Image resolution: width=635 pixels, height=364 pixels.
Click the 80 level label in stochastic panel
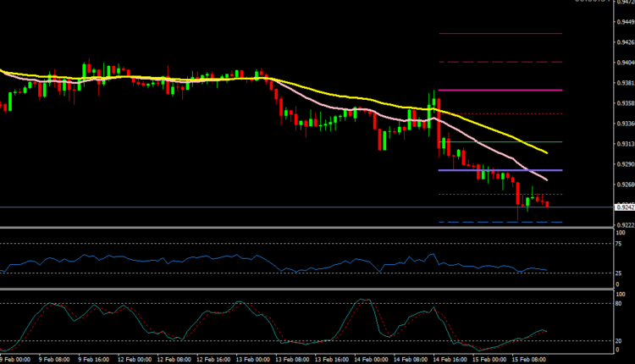pos(621,303)
